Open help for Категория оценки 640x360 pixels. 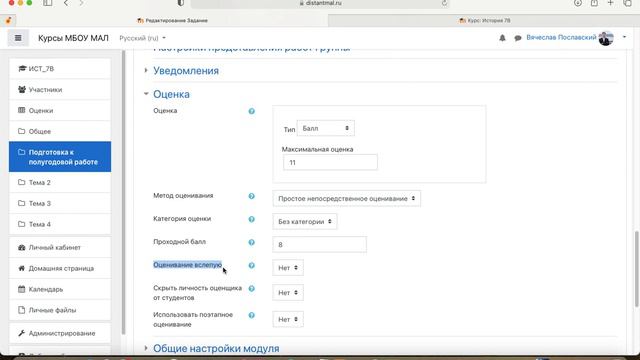[x=251, y=219]
